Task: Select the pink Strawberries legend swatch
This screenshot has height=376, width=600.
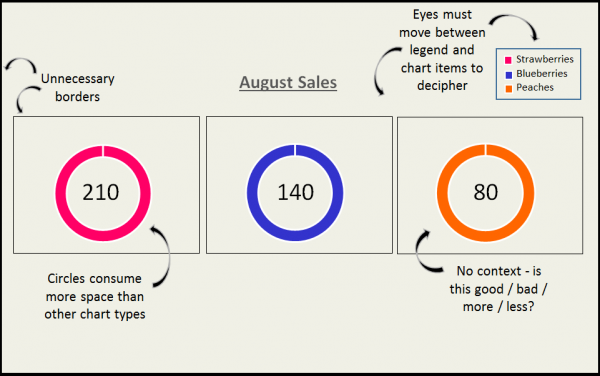Action: tap(508, 60)
